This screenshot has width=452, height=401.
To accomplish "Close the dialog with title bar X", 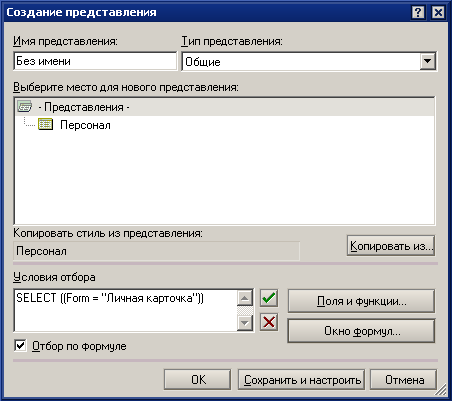I will click(438, 12).
